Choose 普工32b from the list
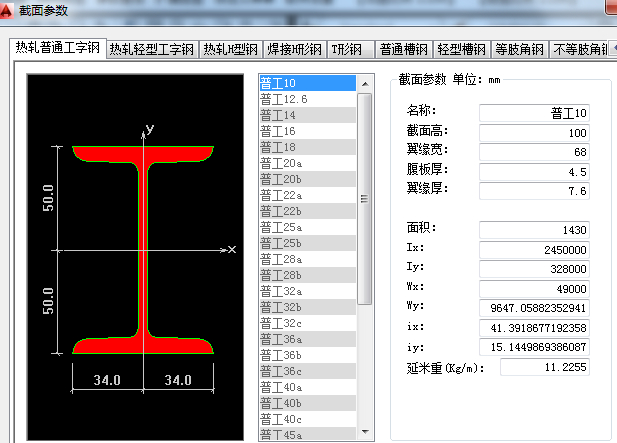 (x=308, y=307)
